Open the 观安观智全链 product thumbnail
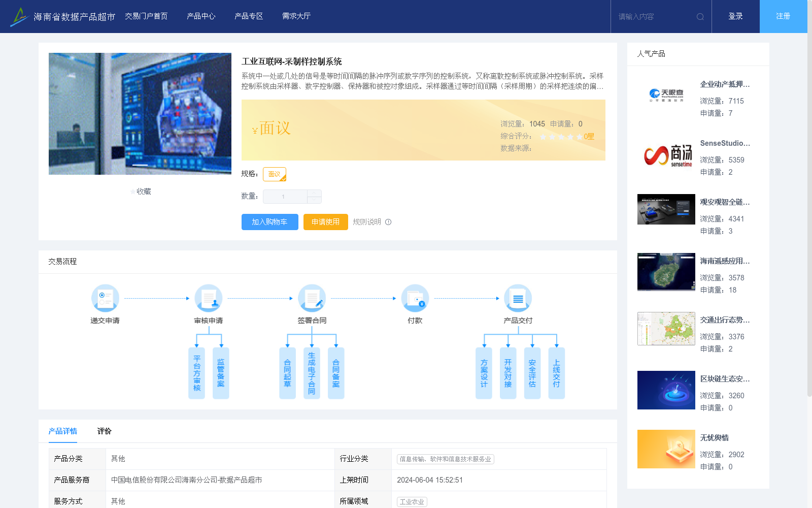This screenshot has height=508, width=812. pyautogui.click(x=666, y=209)
